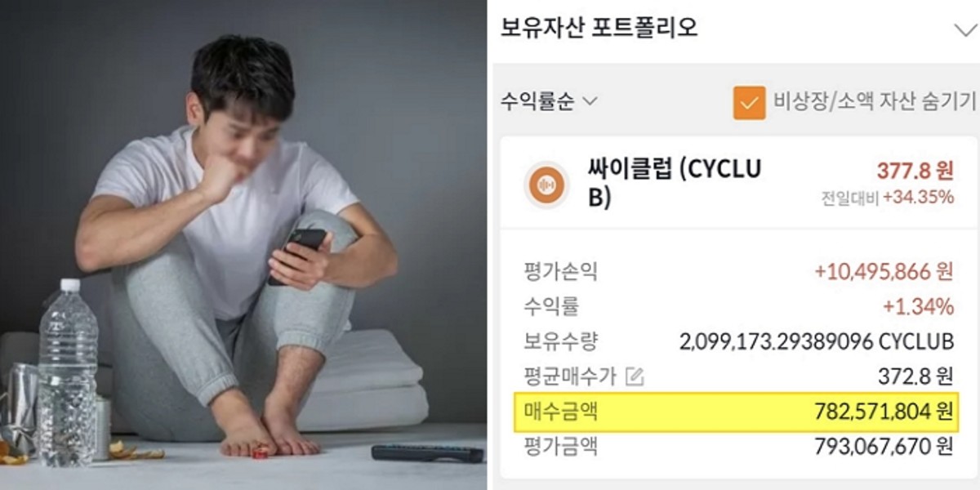The image size is (980, 490).
Task: Click the 비상장/소액 자산 숨기기 label text
Action: tap(875, 102)
